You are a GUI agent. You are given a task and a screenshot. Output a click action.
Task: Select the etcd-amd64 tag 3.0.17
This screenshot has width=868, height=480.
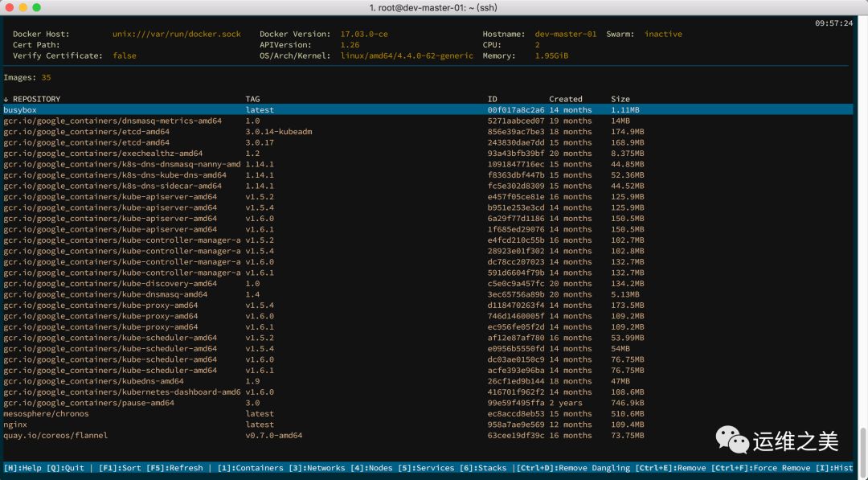pos(260,142)
